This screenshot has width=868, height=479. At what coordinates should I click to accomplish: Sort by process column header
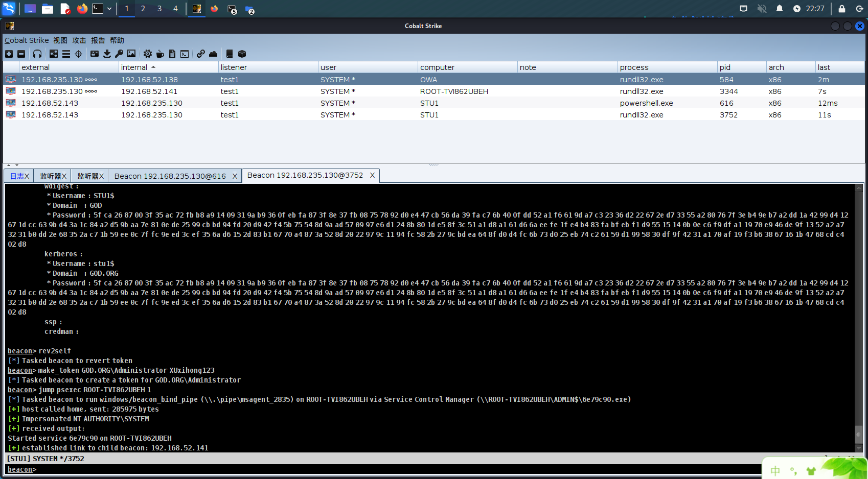(x=667, y=67)
